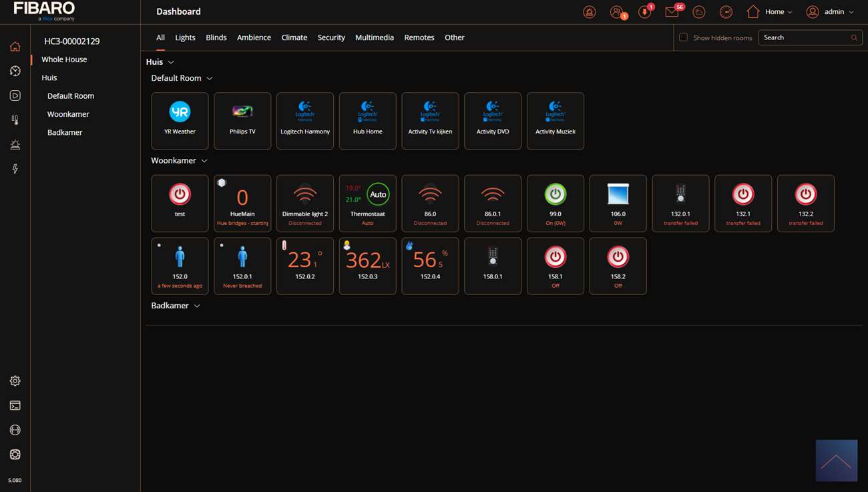
Task: Enable the Show hidden rooms checkbox
Action: pos(683,37)
